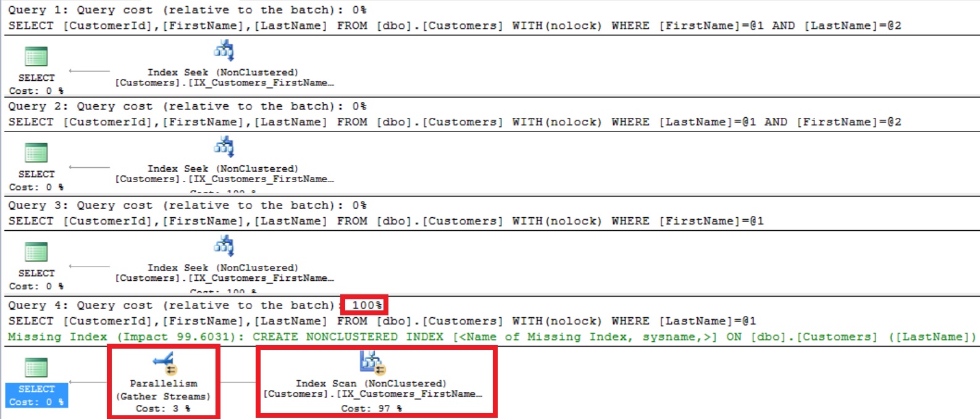Click the Missing Index suggestion text
Viewport: 980px width, 419px height.
(492, 337)
